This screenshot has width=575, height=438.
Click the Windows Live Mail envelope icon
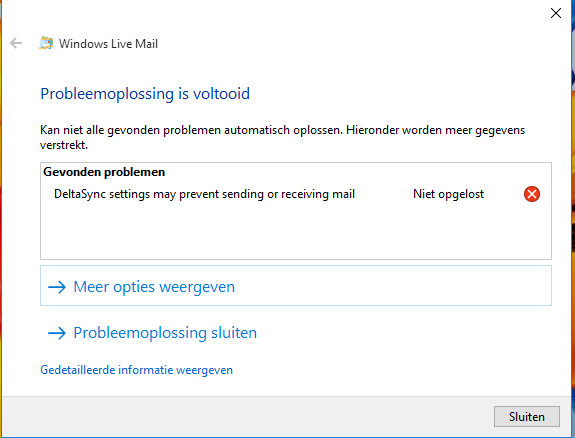coord(45,43)
